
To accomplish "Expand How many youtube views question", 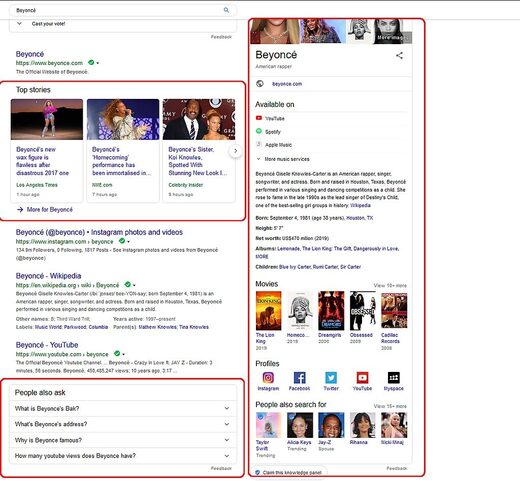I will [x=123, y=456].
